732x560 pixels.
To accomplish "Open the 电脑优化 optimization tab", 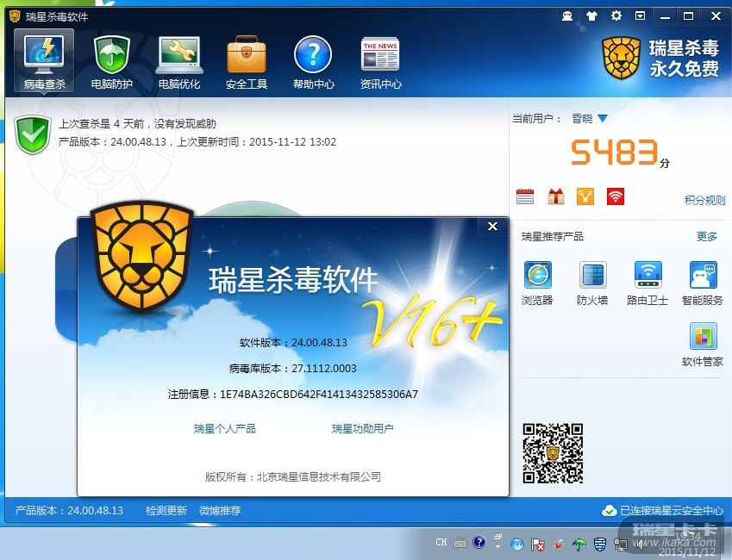I will click(178, 63).
